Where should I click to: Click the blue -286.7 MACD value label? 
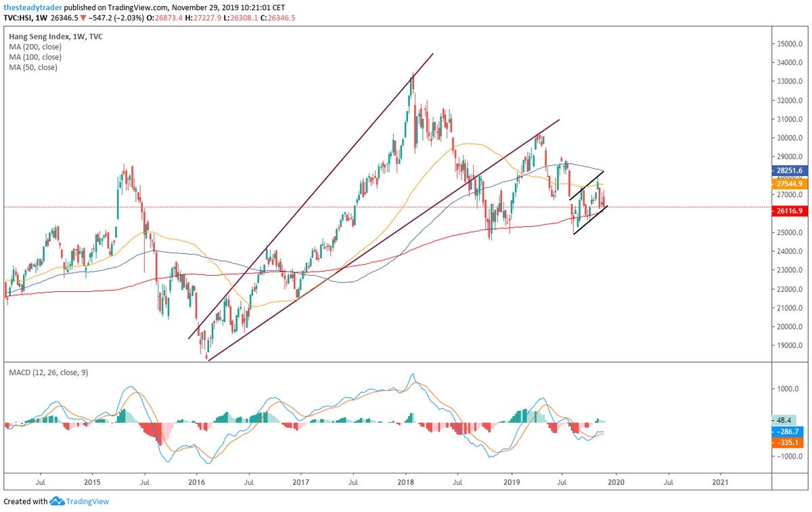(787, 431)
